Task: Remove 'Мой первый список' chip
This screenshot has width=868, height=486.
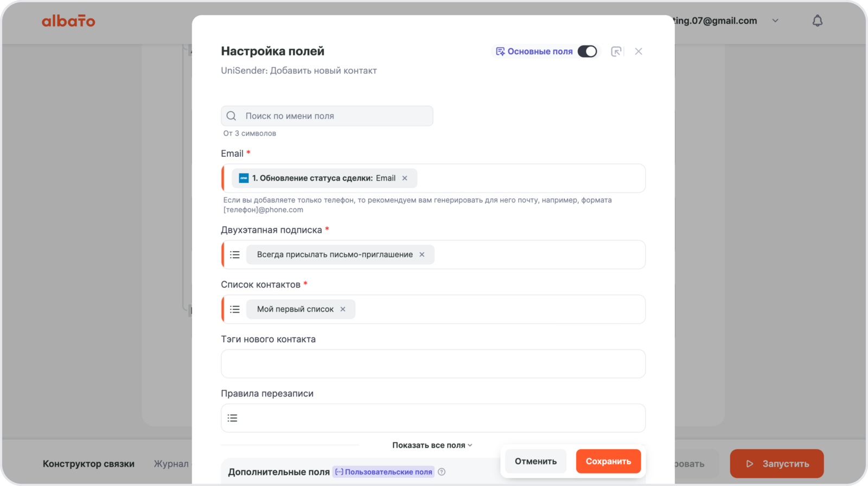Action: click(343, 309)
